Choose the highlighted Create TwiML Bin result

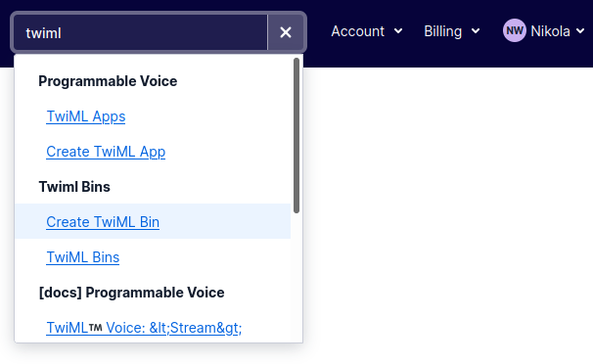click(153, 221)
